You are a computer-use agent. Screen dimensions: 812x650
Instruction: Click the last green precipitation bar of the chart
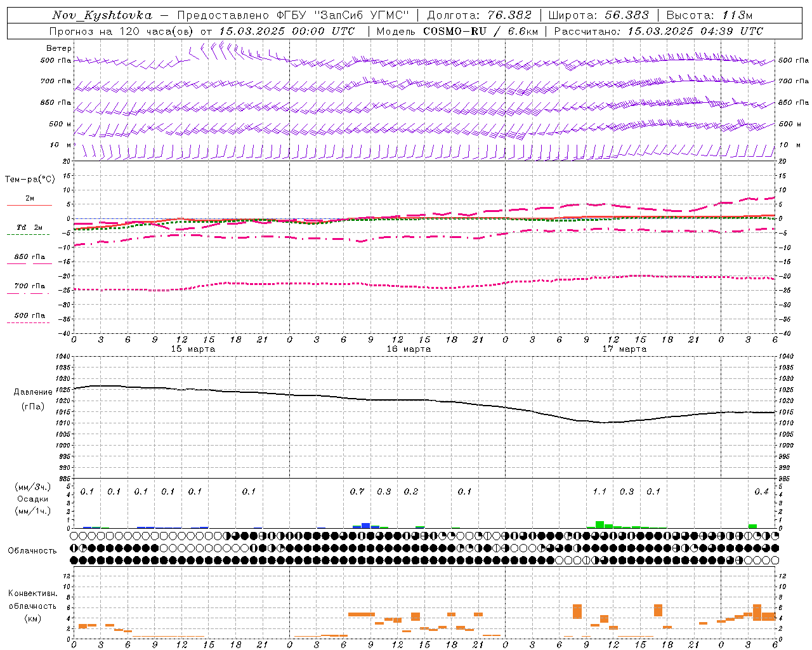point(752,526)
